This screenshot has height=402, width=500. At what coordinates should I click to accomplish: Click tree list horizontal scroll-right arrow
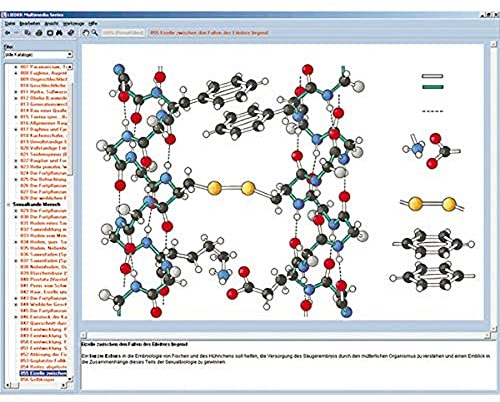[64, 386]
